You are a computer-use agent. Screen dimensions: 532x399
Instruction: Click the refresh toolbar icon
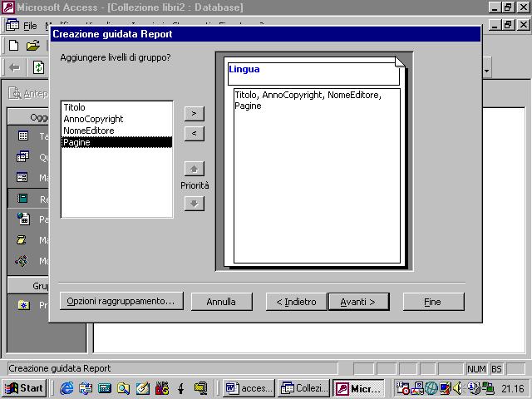(x=39, y=67)
